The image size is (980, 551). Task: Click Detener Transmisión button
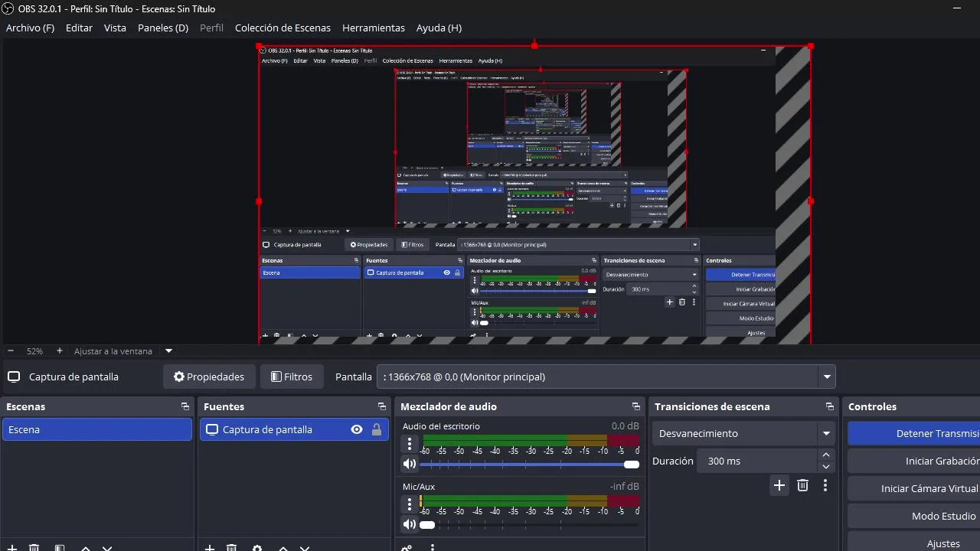coord(913,433)
